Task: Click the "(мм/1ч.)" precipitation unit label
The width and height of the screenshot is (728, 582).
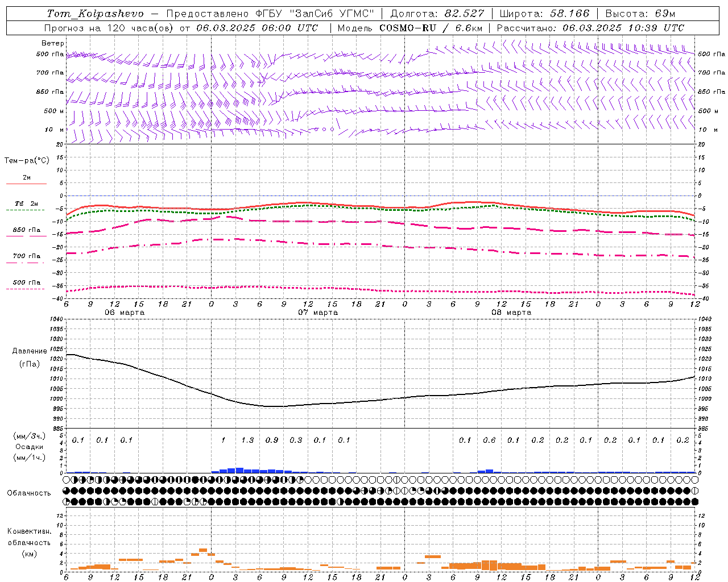Action: click(30, 458)
